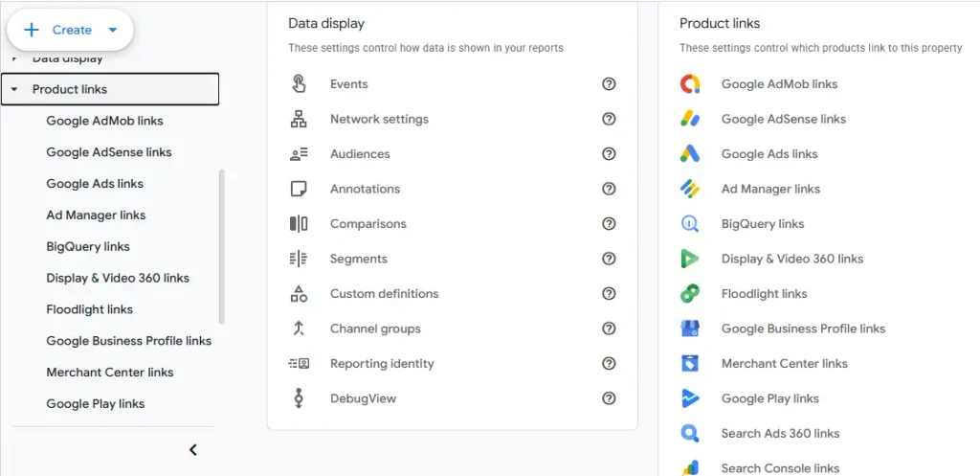
Task: Click the BigQuery logo icon
Action: (x=690, y=224)
